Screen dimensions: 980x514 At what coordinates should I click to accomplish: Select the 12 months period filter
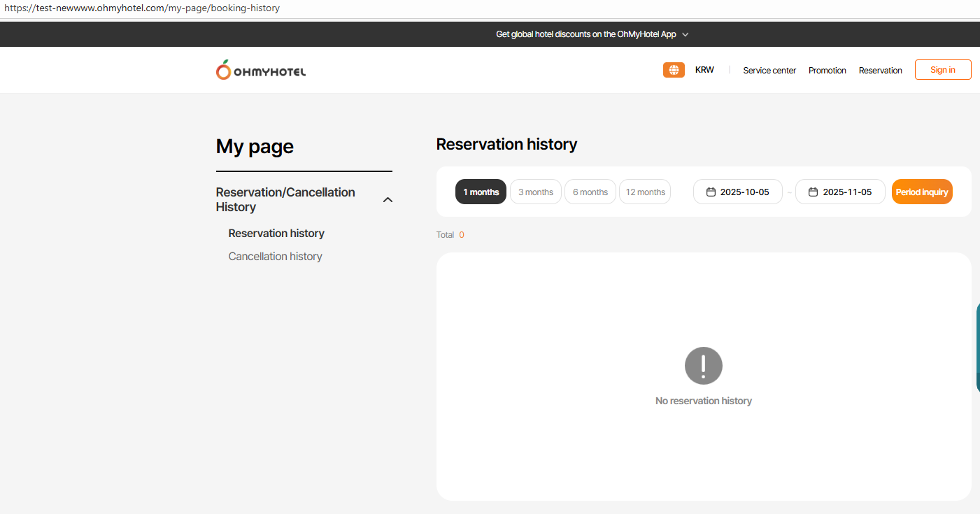click(645, 192)
